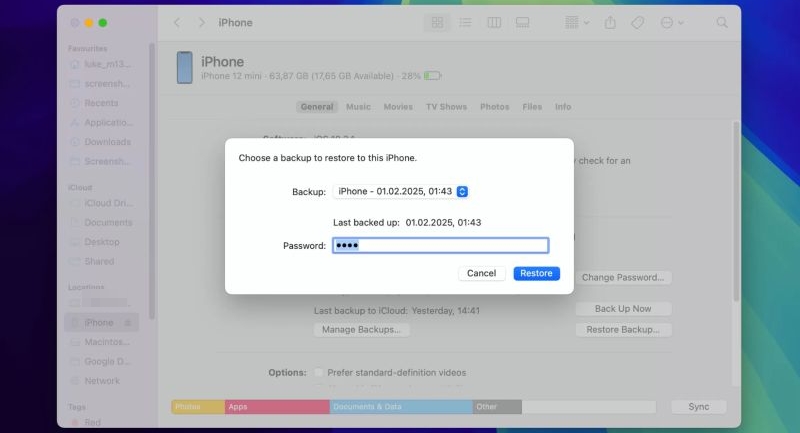Viewport: 800px width, 433px height.
Task: Click the Search magnifier icon
Action: 721,22
